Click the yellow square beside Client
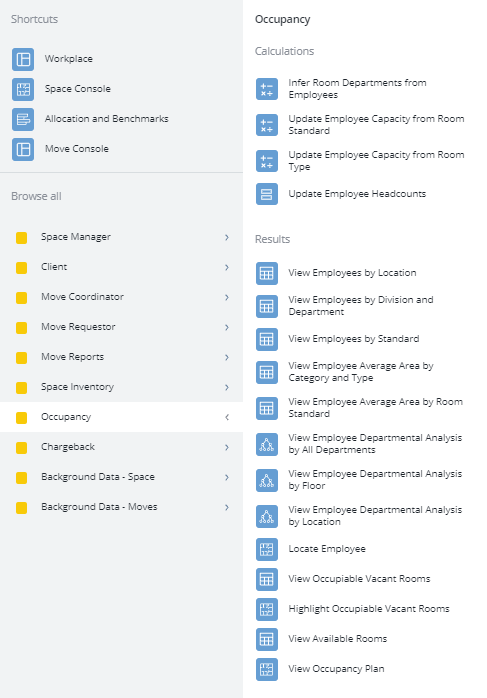The image size is (487, 698). (x=21, y=268)
